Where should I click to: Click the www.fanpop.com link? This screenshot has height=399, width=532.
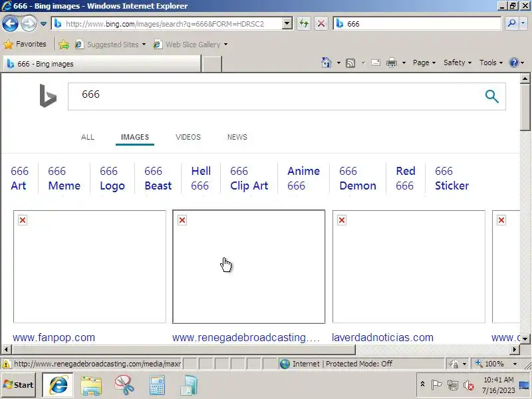[54, 338]
